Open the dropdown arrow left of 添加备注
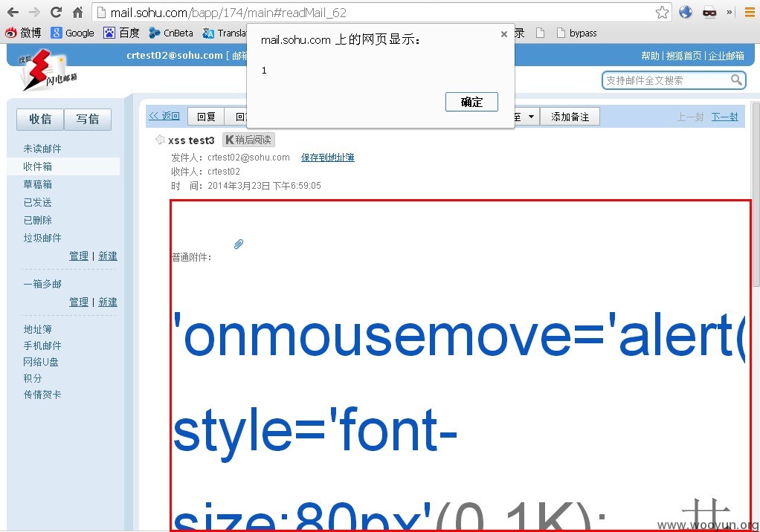The height and width of the screenshot is (532, 760). 531,117
